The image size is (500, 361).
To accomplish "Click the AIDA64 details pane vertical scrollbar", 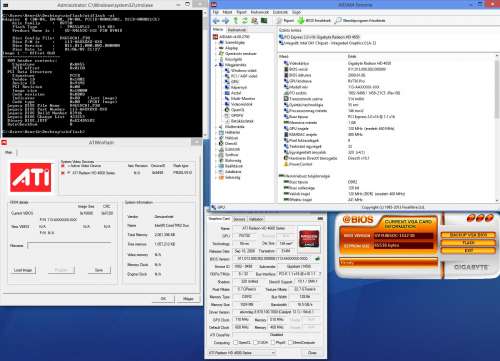I will (x=497, y=127).
